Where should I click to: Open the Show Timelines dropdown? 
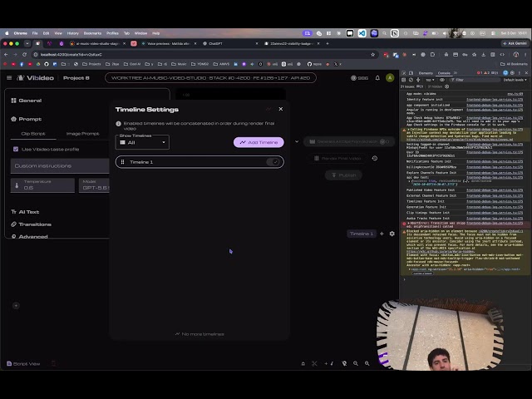point(142,142)
